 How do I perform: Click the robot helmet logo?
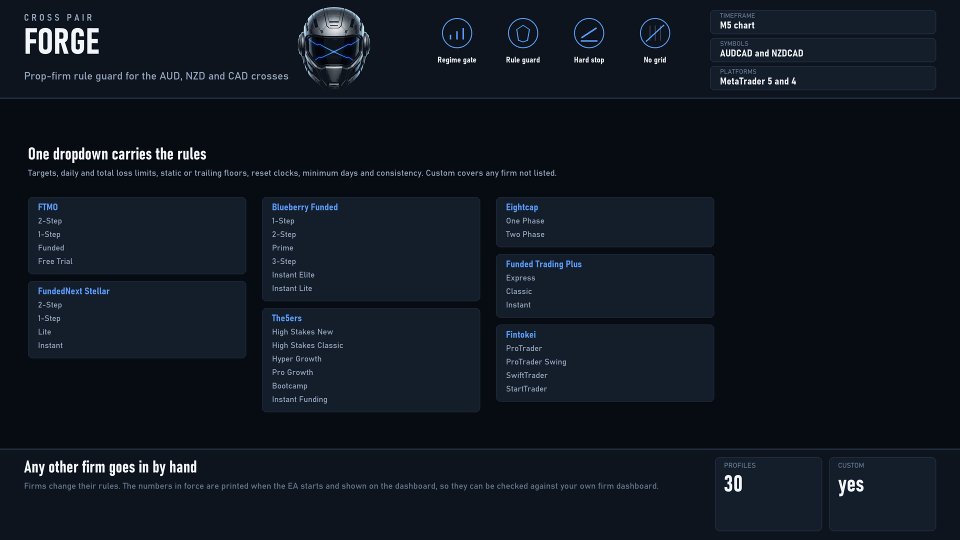click(334, 48)
